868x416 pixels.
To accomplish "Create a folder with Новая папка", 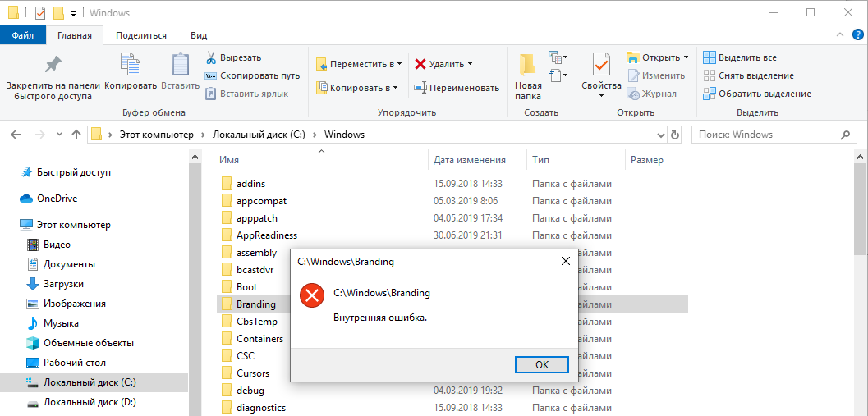I will pos(527,76).
